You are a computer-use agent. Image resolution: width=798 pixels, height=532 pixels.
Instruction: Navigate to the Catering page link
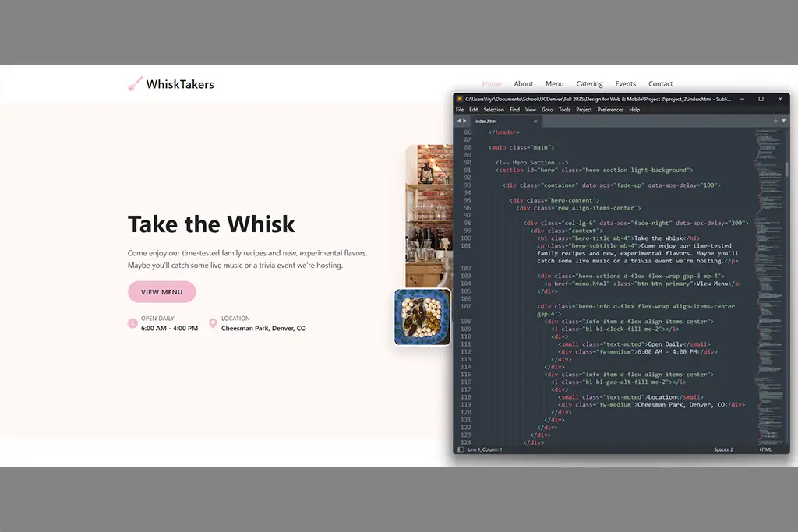click(x=589, y=84)
